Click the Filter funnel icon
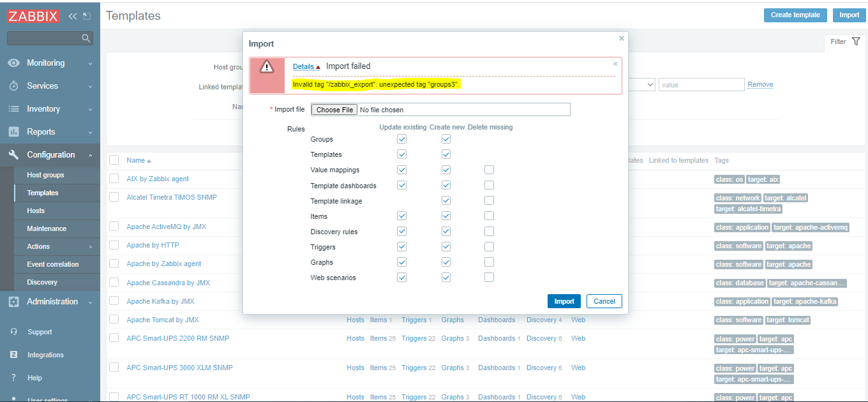Image resolution: width=868 pixels, height=402 pixels. [x=856, y=41]
